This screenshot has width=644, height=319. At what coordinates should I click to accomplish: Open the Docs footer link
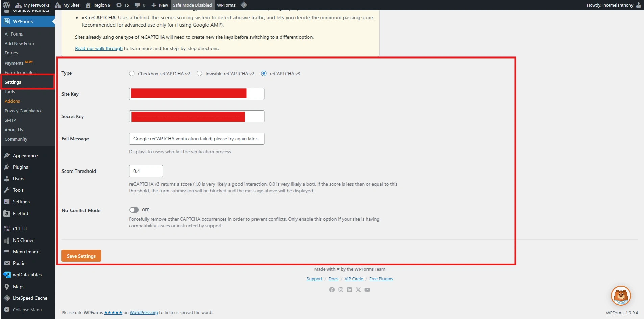tap(333, 279)
